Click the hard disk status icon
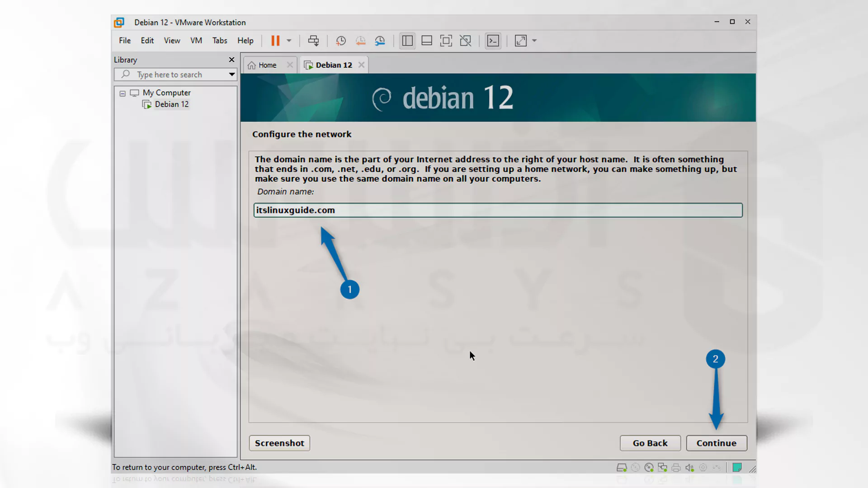Screen dimensions: 868x488 pos(622,468)
